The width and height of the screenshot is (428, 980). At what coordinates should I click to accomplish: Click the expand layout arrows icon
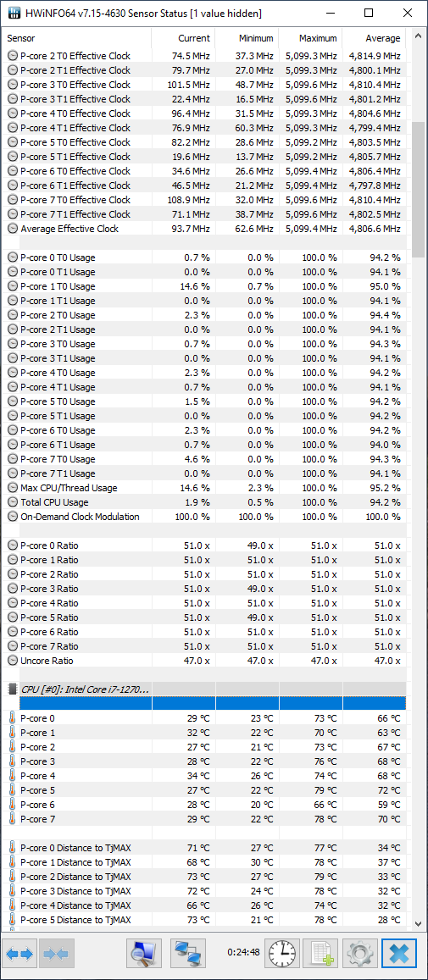[20, 954]
